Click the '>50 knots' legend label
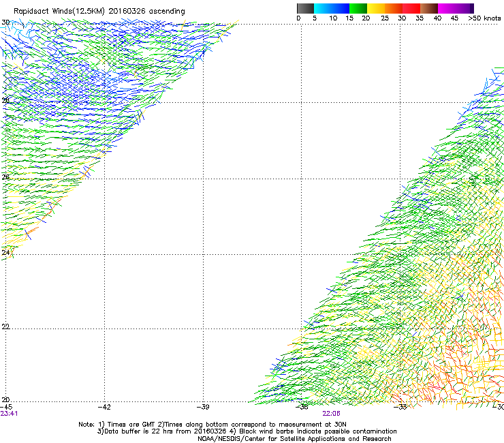504x443 pixels. 484,18
